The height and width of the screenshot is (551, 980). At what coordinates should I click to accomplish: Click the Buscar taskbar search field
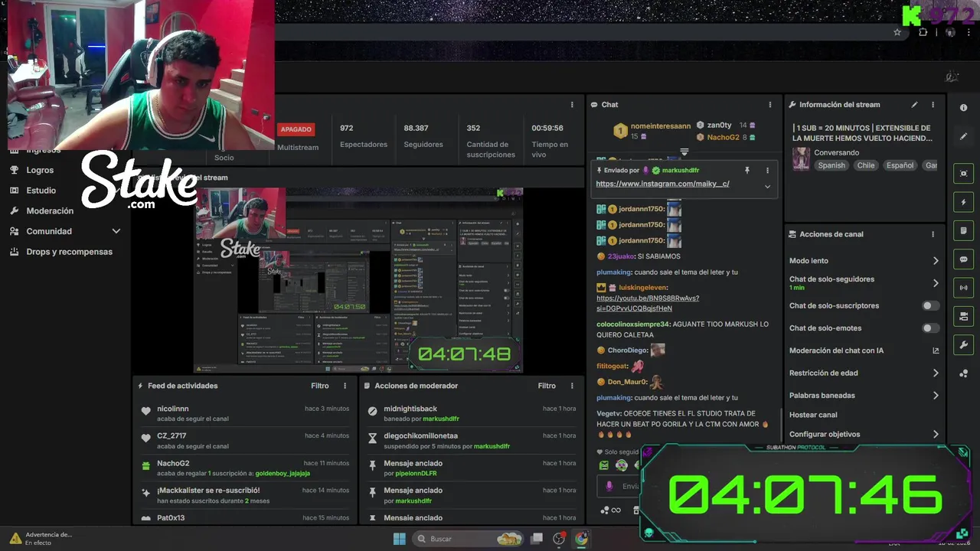(467, 539)
